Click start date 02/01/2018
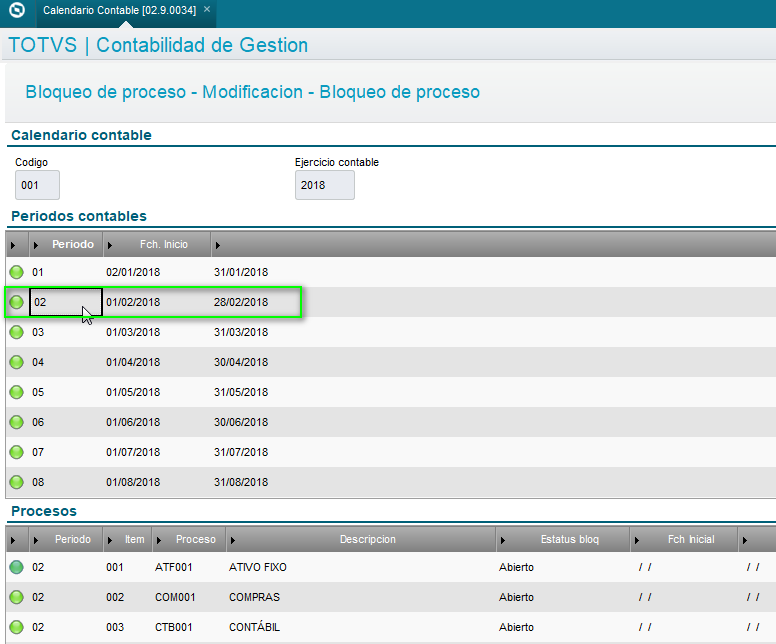The height and width of the screenshot is (644, 776). 133,272
